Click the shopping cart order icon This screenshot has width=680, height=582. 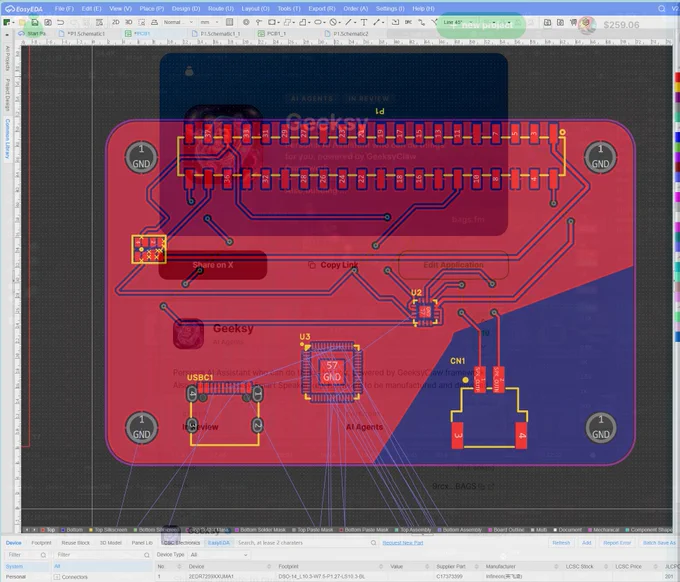coord(573,22)
